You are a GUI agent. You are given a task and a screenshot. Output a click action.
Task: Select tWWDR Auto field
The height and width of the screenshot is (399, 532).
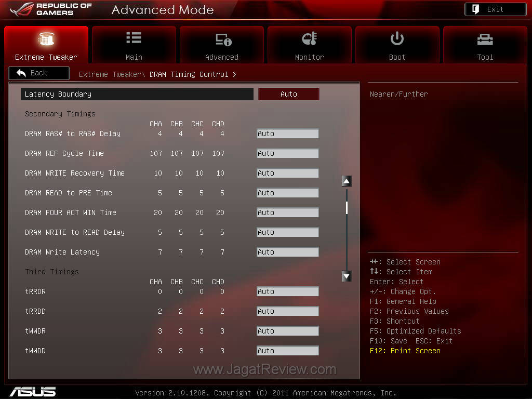(288, 331)
